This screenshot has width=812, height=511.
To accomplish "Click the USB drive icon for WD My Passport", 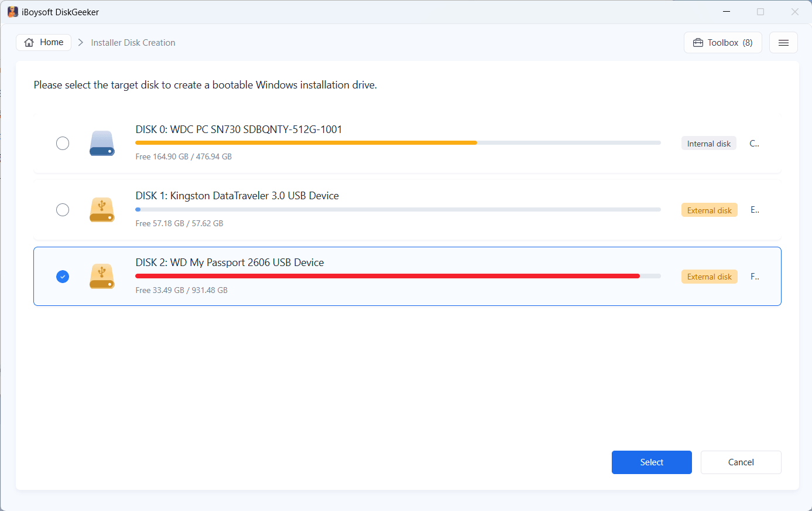I will click(x=102, y=277).
